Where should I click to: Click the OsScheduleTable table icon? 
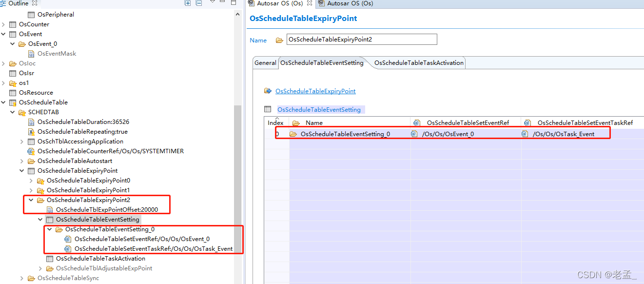[x=13, y=102]
